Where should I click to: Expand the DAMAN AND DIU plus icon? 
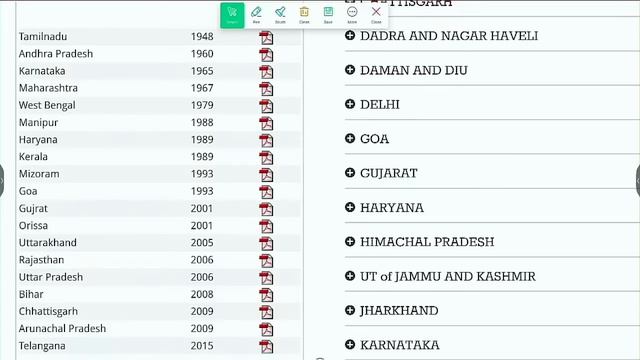(x=350, y=69)
